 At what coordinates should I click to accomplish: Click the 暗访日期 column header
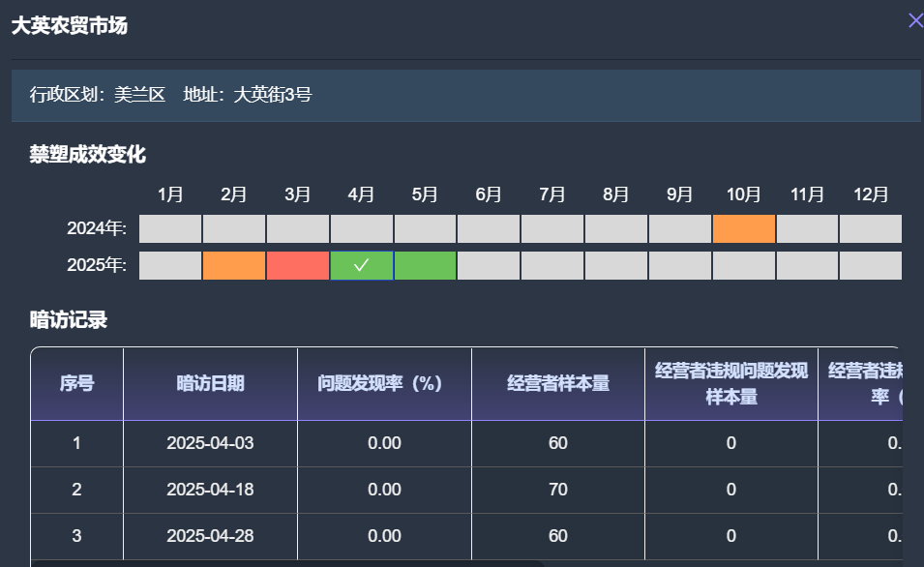210,384
